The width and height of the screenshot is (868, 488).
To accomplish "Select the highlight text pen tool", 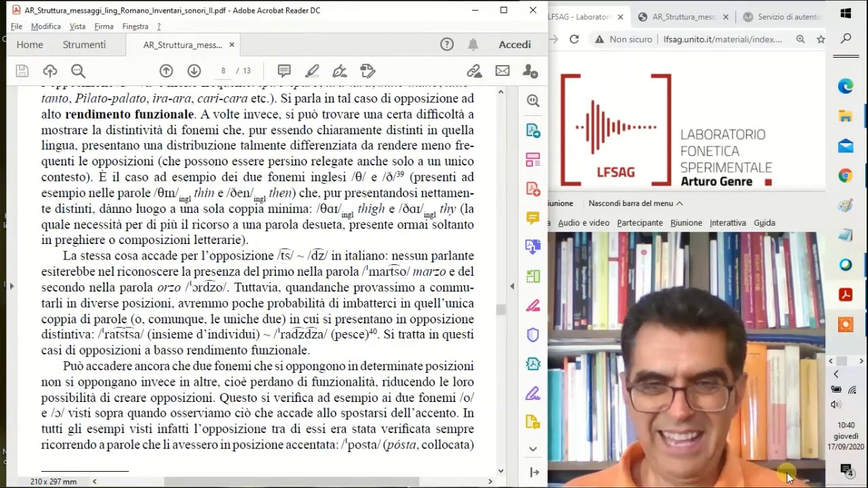I will click(x=312, y=71).
